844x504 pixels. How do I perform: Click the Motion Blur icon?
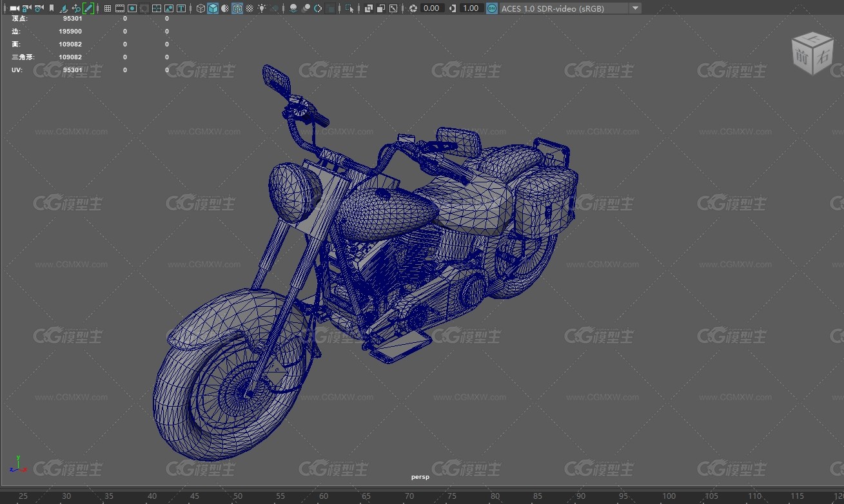[x=306, y=8]
